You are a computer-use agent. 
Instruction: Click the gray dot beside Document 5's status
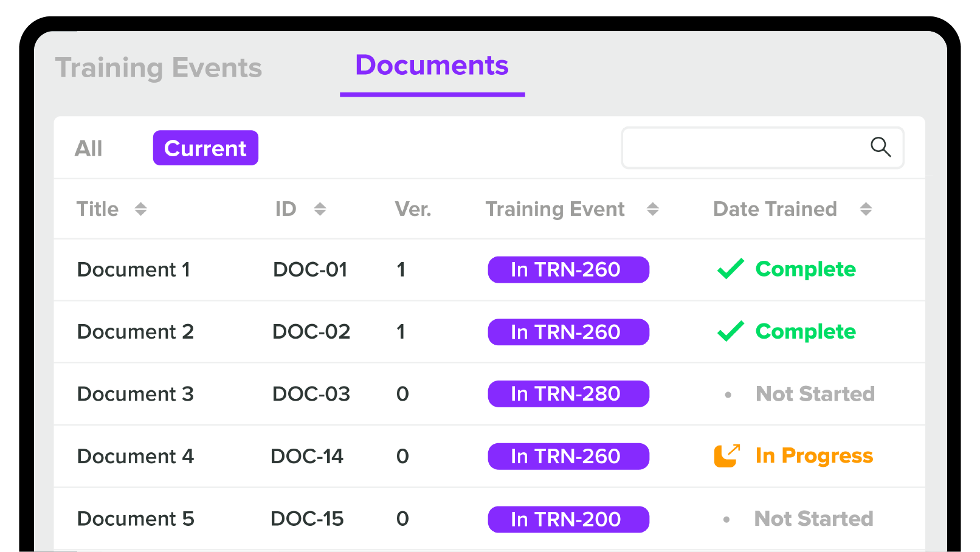point(727,519)
